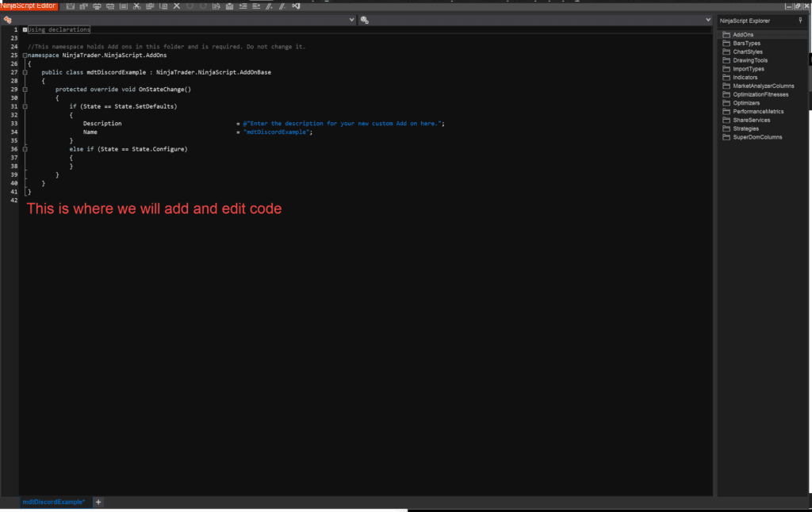Collapse the State.SetDefaults if block

tap(25, 107)
